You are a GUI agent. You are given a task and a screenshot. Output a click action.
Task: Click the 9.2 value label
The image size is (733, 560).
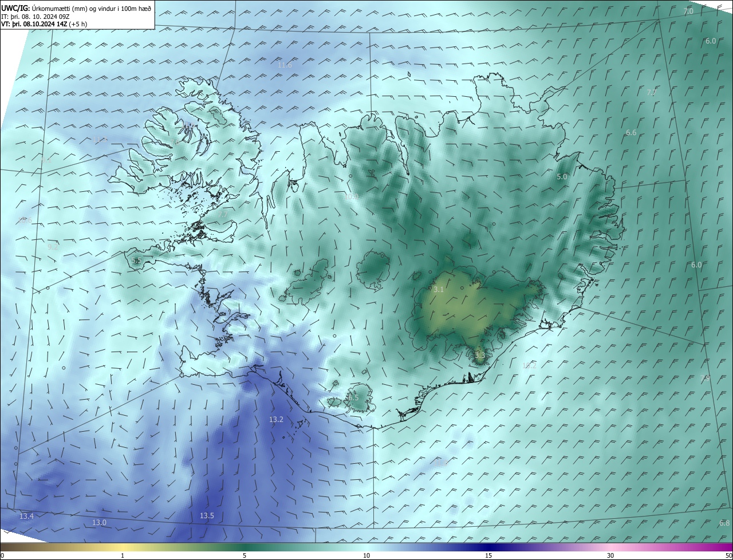(53, 247)
